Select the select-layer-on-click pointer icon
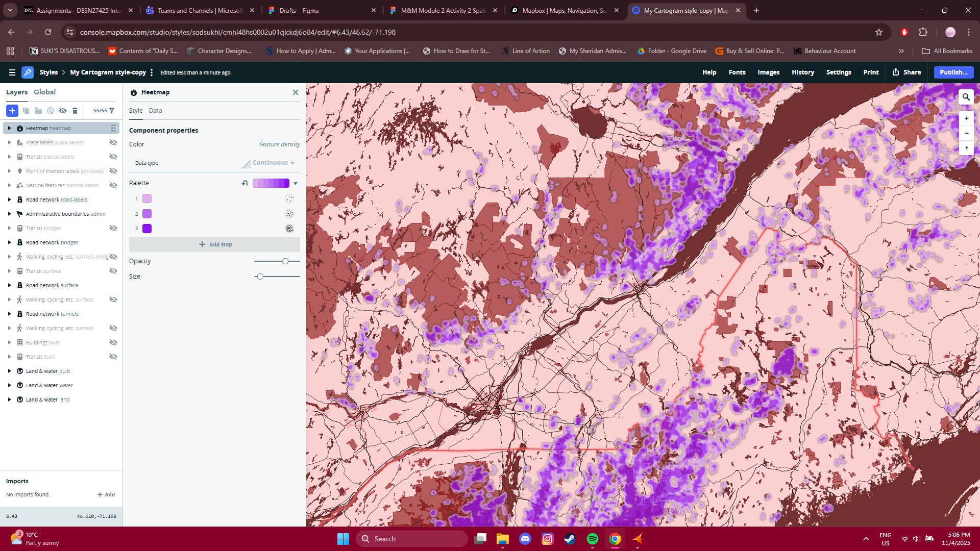980x551 pixels. [x=50, y=111]
